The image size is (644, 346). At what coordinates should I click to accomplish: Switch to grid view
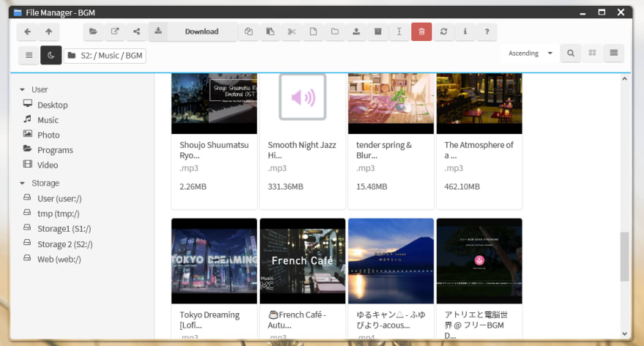click(x=592, y=53)
